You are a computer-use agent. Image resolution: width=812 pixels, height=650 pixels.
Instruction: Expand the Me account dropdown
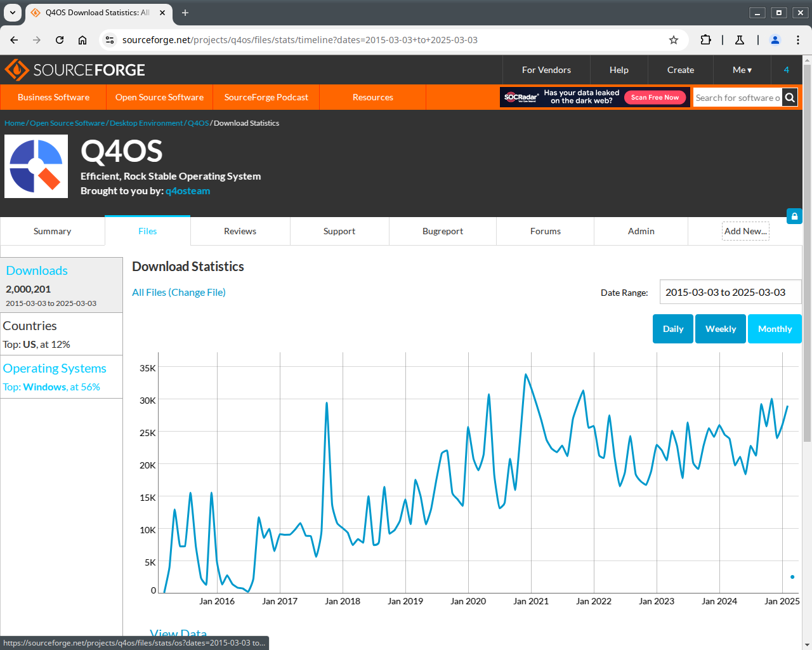tap(742, 70)
